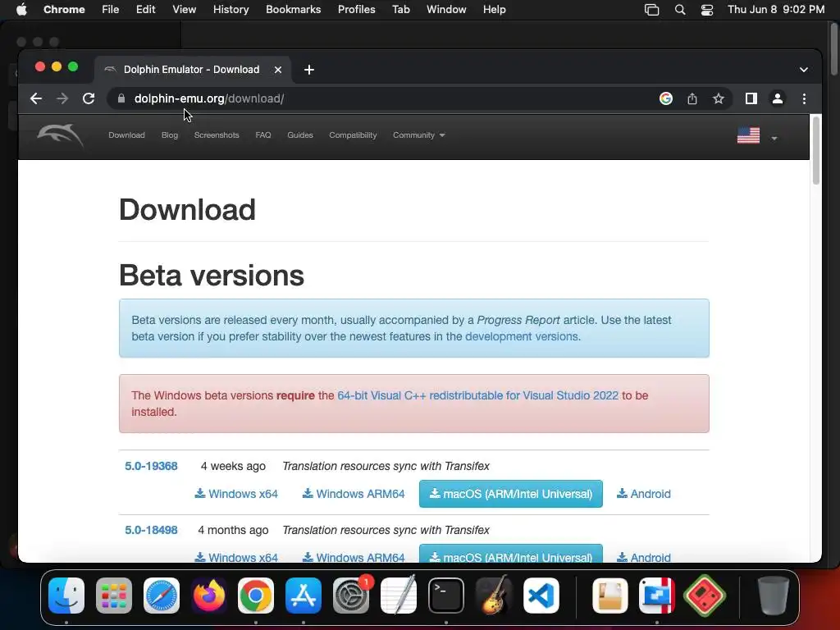Open the Screenshots nav item

pyautogui.click(x=217, y=135)
